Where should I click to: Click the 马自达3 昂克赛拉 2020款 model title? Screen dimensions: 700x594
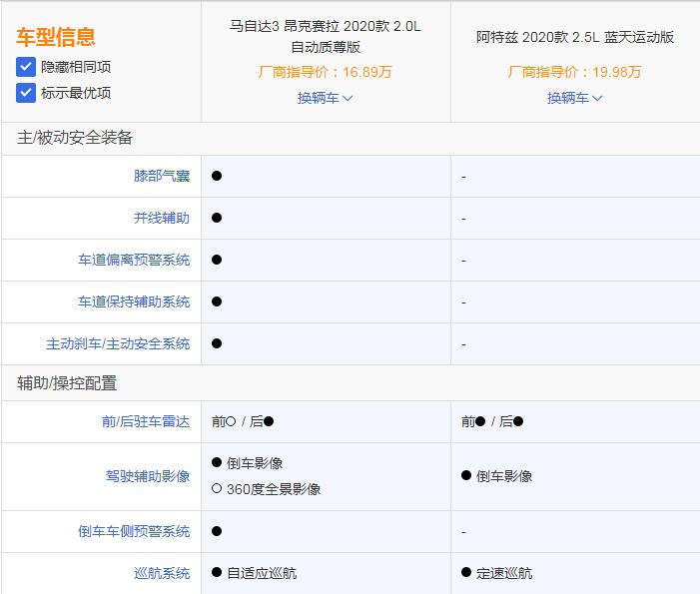(x=325, y=37)
